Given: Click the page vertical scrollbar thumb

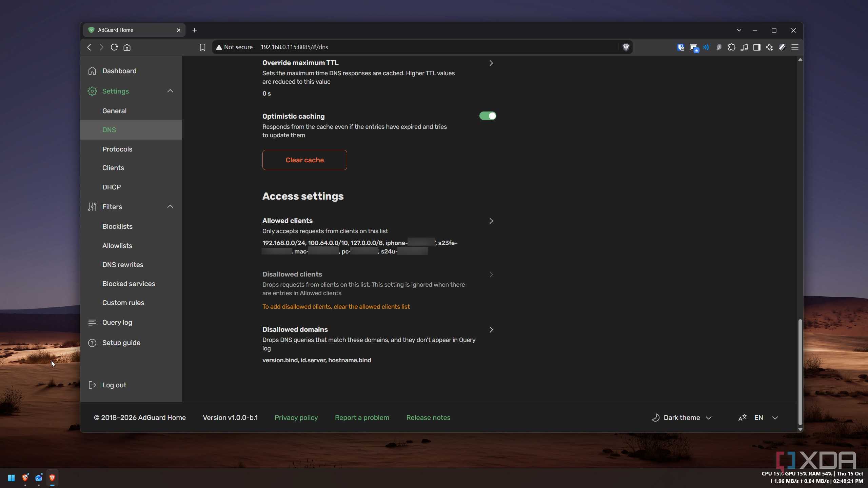Looking at the screenshot, I should (800, 372).
